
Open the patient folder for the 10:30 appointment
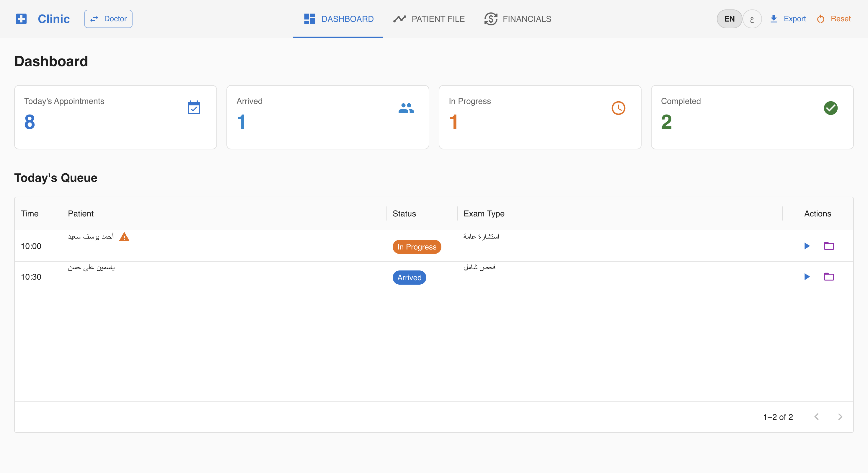coord(829,277)
